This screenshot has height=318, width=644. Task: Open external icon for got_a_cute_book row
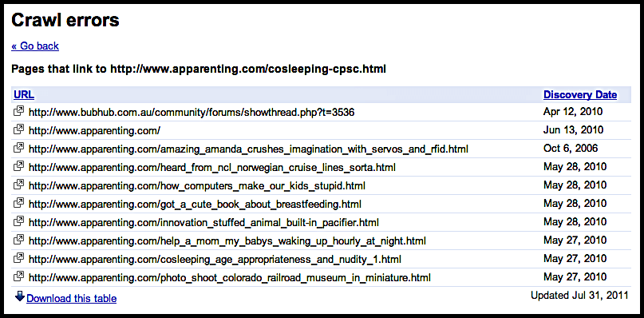[x=18, y=203]
